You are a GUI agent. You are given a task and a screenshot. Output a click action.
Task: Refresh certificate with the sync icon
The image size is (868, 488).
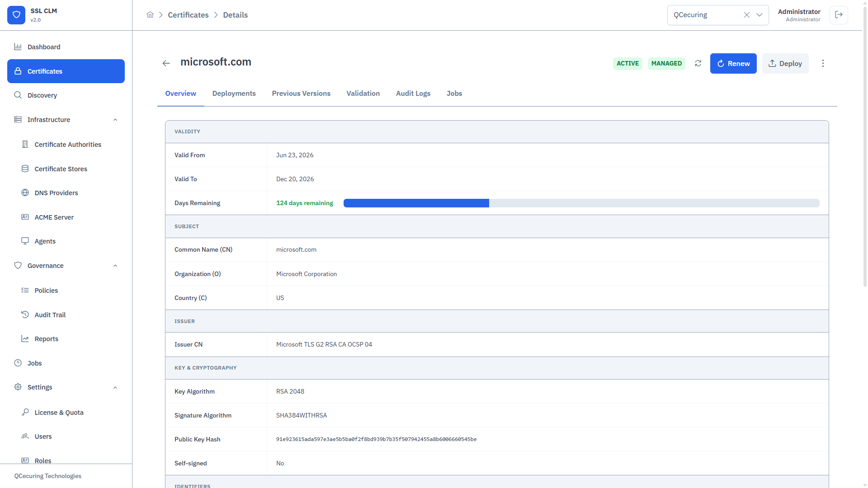pyautogui.click(x=698, y=63)
